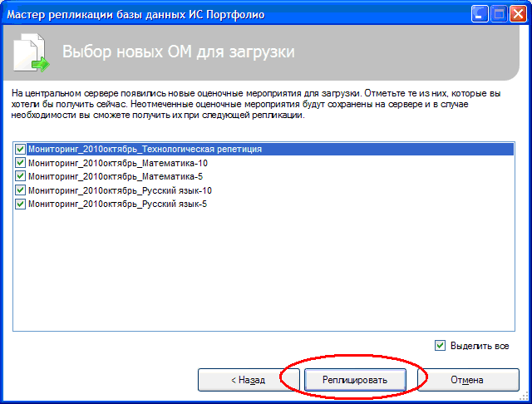
Task: Minimize the wizard window
Action: tap(480, 14)
